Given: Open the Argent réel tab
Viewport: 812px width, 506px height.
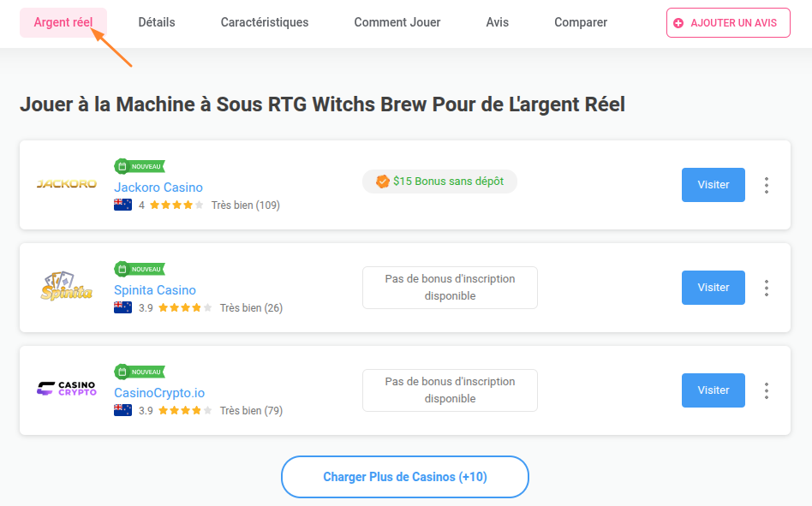Looking at the screenshot, I should click(x=63, y=23).
